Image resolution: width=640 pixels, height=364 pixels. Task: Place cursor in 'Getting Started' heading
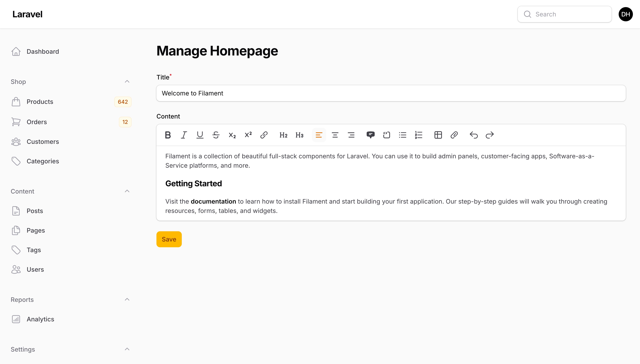193,183
